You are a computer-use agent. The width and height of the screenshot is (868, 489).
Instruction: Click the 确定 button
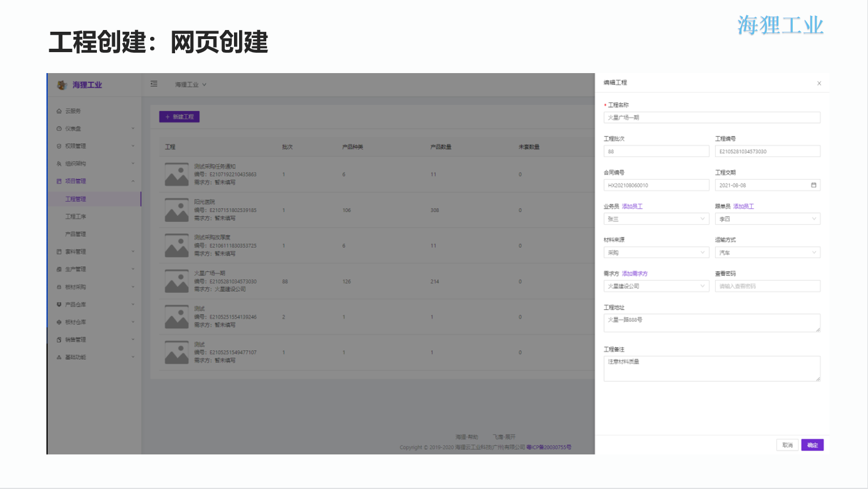pos(812,445)
